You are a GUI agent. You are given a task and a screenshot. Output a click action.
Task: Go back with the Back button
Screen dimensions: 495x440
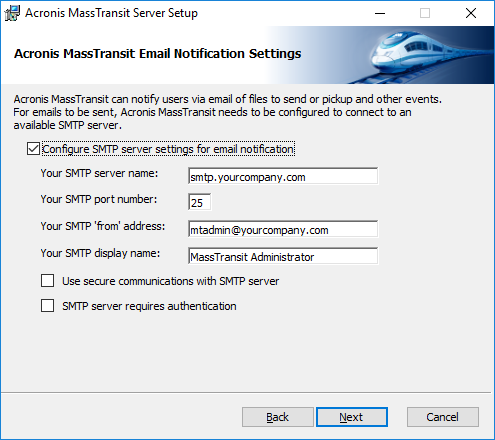tap(277, 417)
